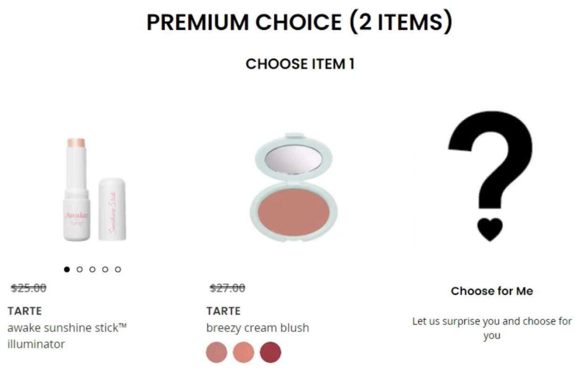588x378 pixels.
Task: Click the awake sunshine stick product image
Action: pyautogui.click(x=95, y=189)
